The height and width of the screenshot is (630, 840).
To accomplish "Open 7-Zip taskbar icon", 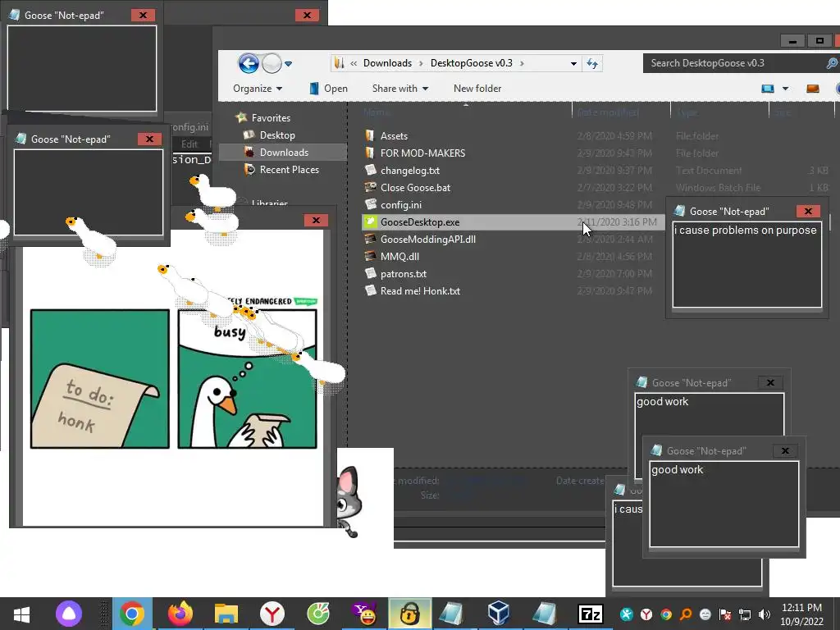I will tap(591, 614).
